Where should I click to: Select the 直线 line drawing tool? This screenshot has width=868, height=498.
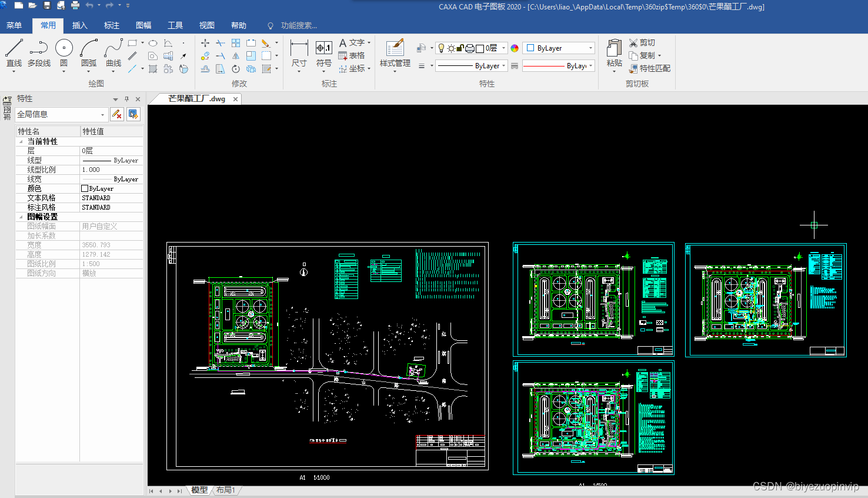pos(14,52)
